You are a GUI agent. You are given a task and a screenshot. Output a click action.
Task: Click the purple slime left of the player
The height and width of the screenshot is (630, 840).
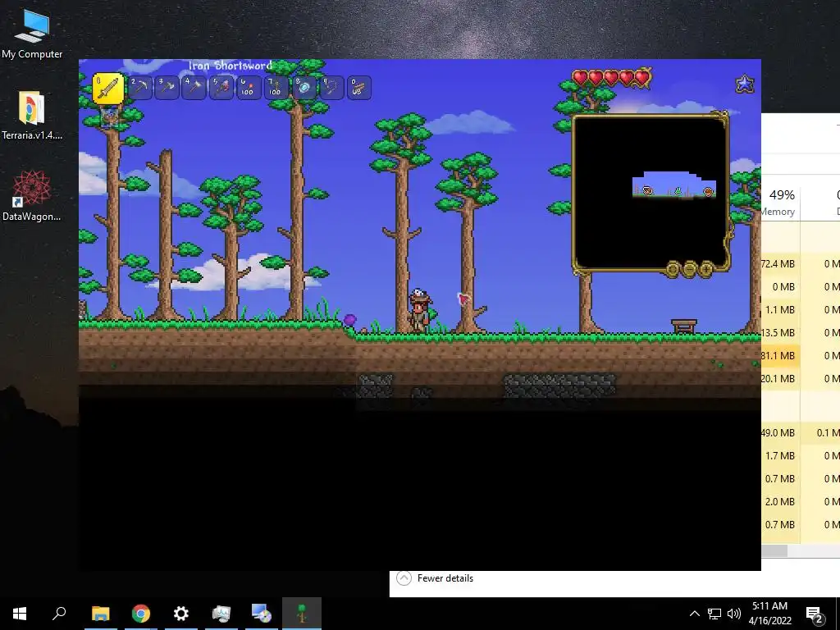(x=349, y=321)
